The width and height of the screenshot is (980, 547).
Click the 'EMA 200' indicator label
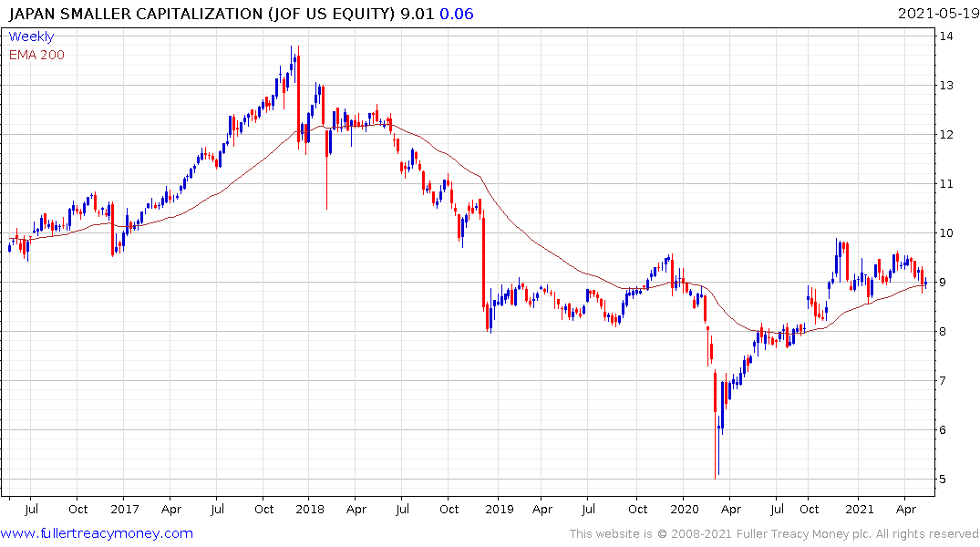(x=36, y=55)
